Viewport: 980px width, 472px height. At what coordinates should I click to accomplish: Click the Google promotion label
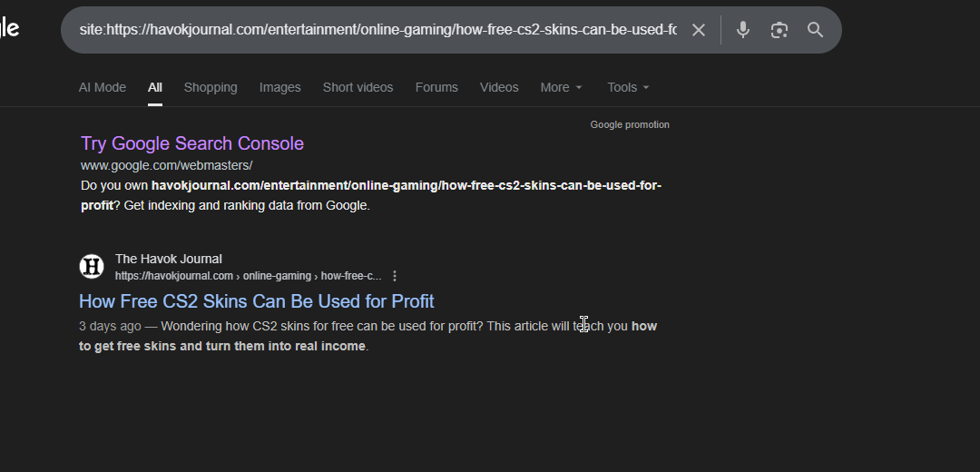tap(630, 124)
